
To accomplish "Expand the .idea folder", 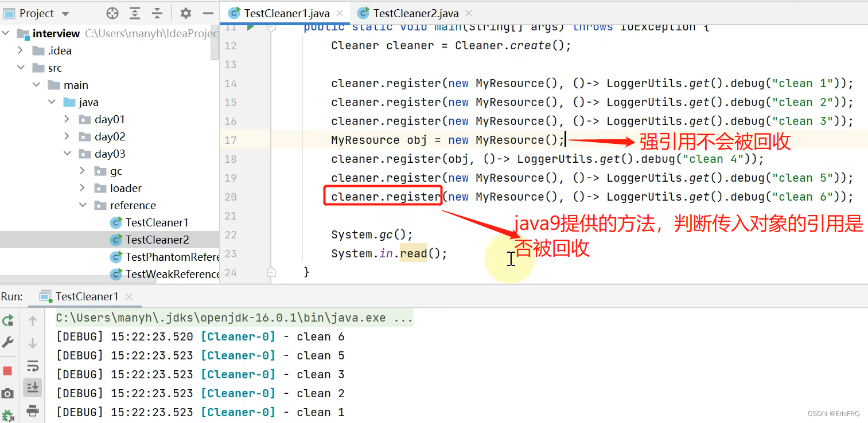I will [x=21, y=50].
